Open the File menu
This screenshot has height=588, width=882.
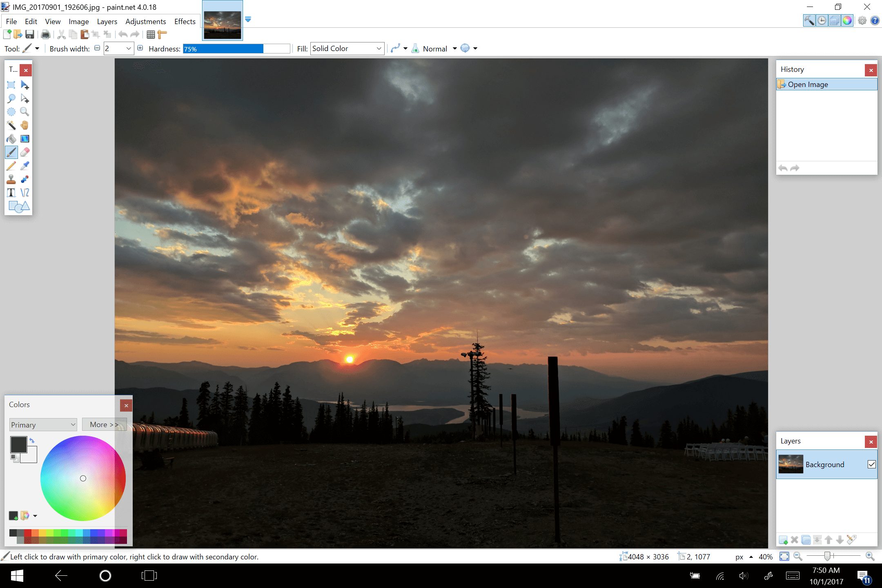pyautogui.click(x=11, y=21)
